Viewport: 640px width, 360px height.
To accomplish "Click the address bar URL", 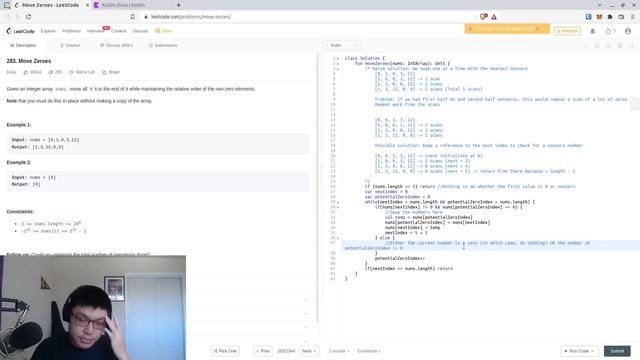I will (x=191, y=17).
